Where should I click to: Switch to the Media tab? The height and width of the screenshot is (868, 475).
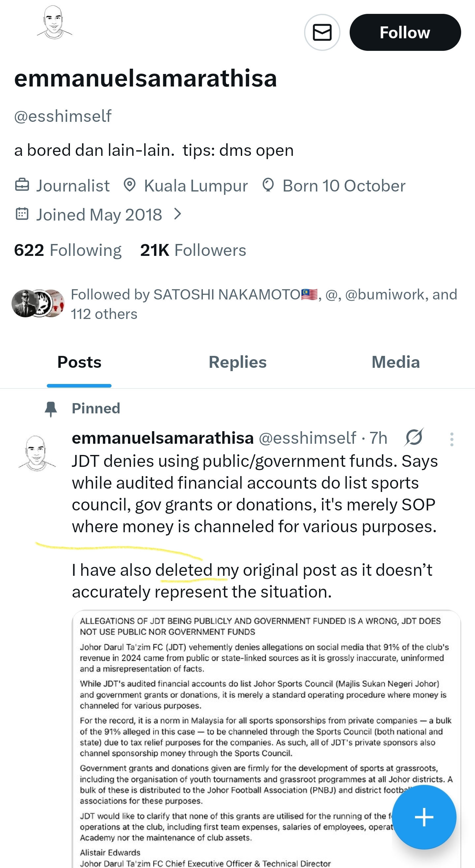(x=396, y=362)
